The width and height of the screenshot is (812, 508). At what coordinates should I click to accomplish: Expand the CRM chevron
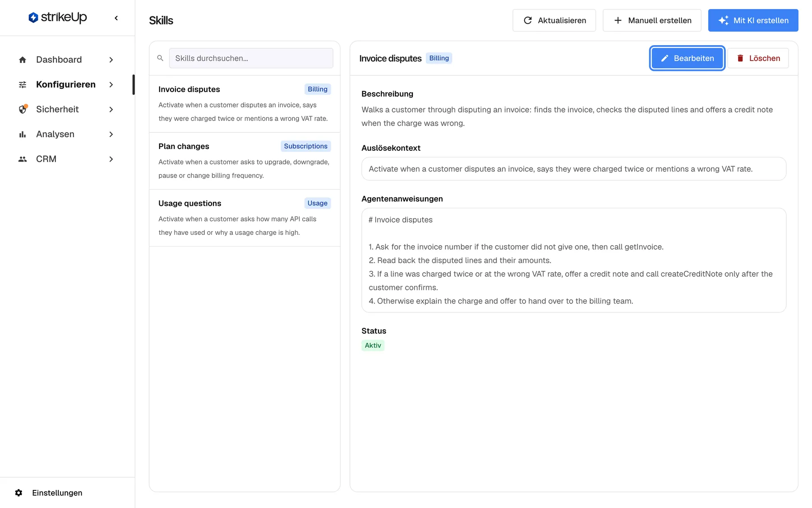(x=111, y=159)
